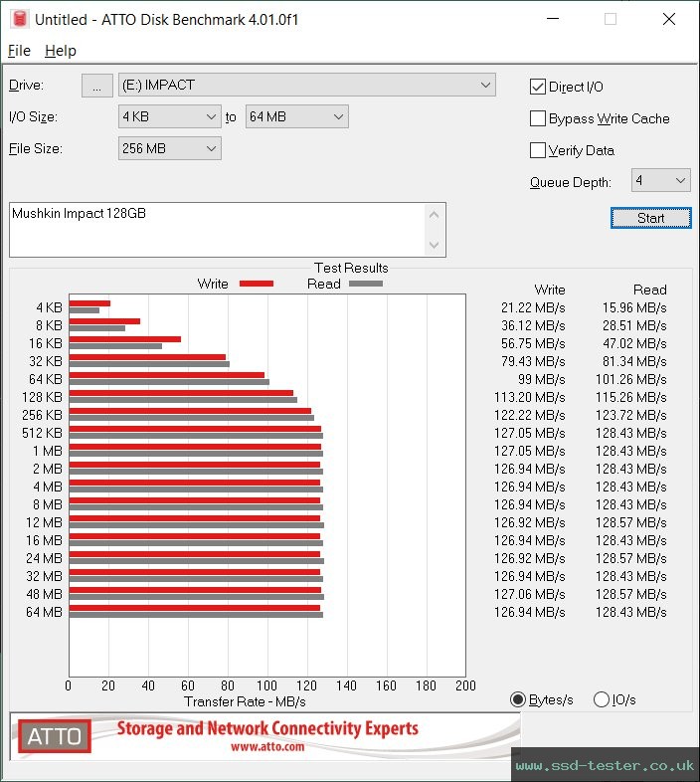Click the description box scroll up arrow
The width and height of the screenshot is (700, 782).
pyautogui.click(x=434, y=215)
